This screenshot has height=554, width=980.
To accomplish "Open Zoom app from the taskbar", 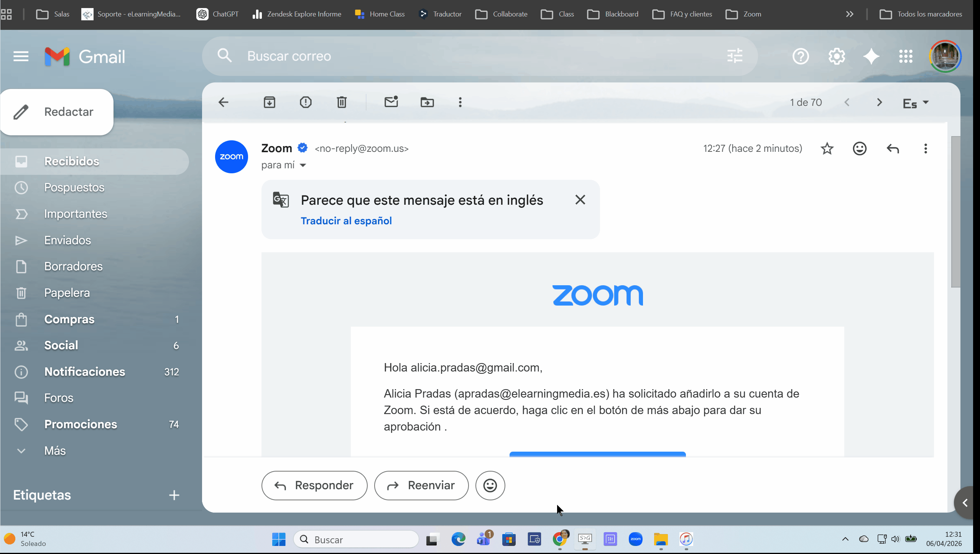I will 635,539.
